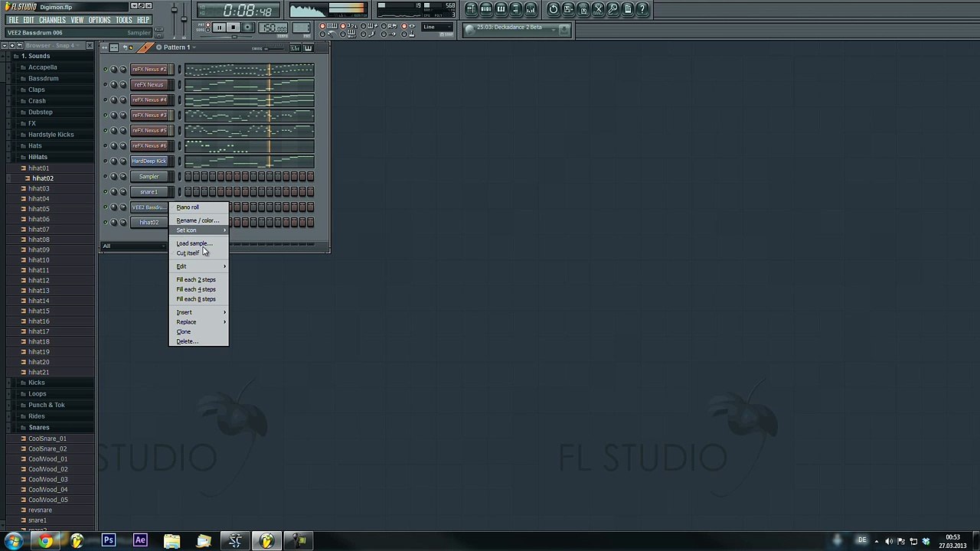Viewport: 980px width, 551px height.
Task: Open the piano roll view toolbar icon
Action: click(501, 9)
